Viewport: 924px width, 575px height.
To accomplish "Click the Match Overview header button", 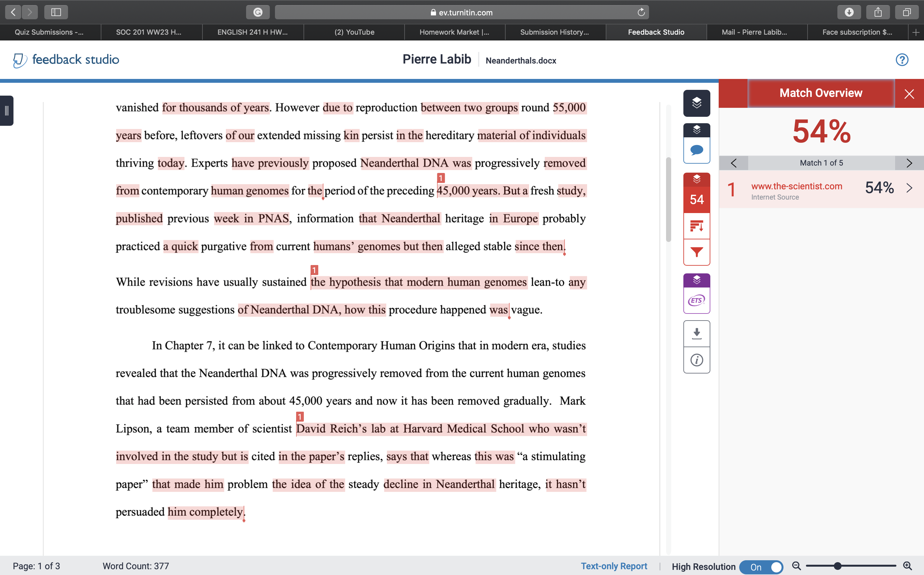I will (x=821, y=93).
